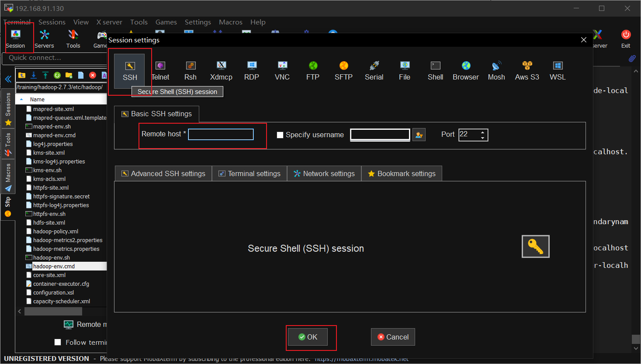Image resolution: width=641 pixels, height=364 pixels.
Task: Select the Browser session type
Action: tap(466, 71)
